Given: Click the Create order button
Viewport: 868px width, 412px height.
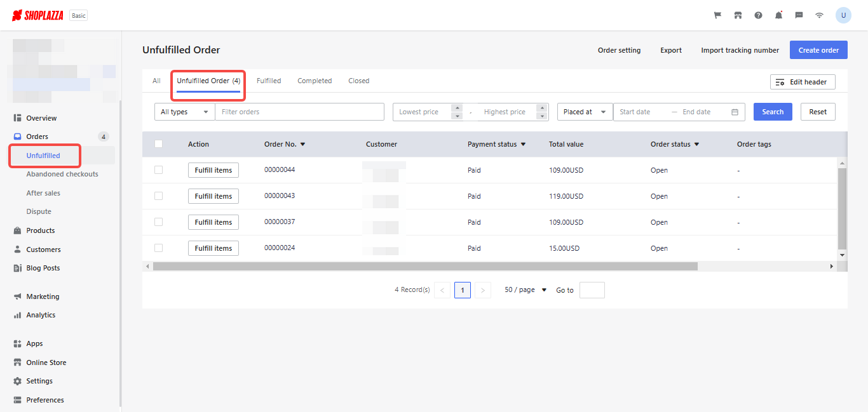Looking at the screenshot, I should click(818, 50).
